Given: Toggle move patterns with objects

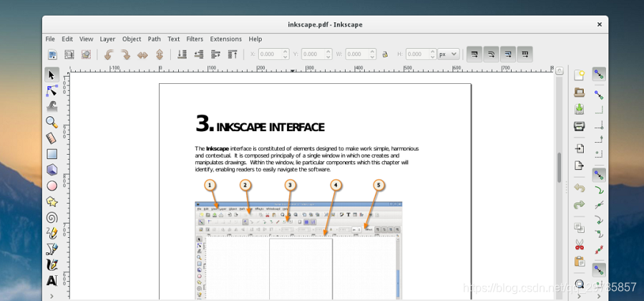Looking at the screenshot, I should 525,54.
